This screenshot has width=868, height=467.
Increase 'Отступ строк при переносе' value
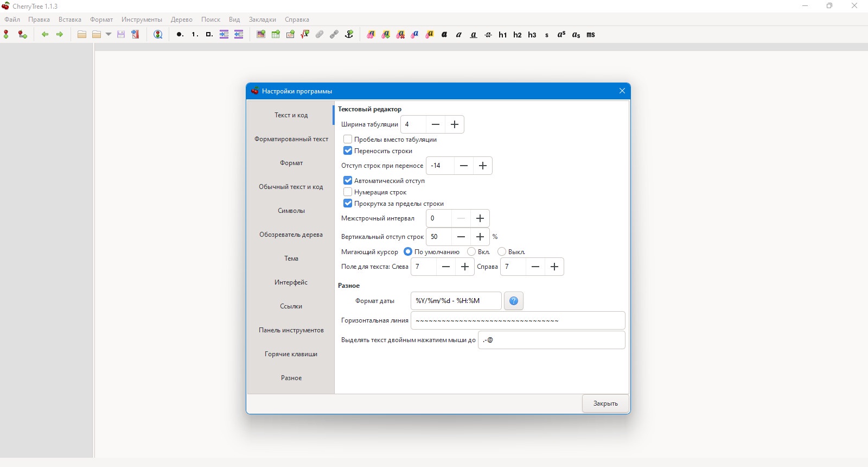(x=483, y=166)
